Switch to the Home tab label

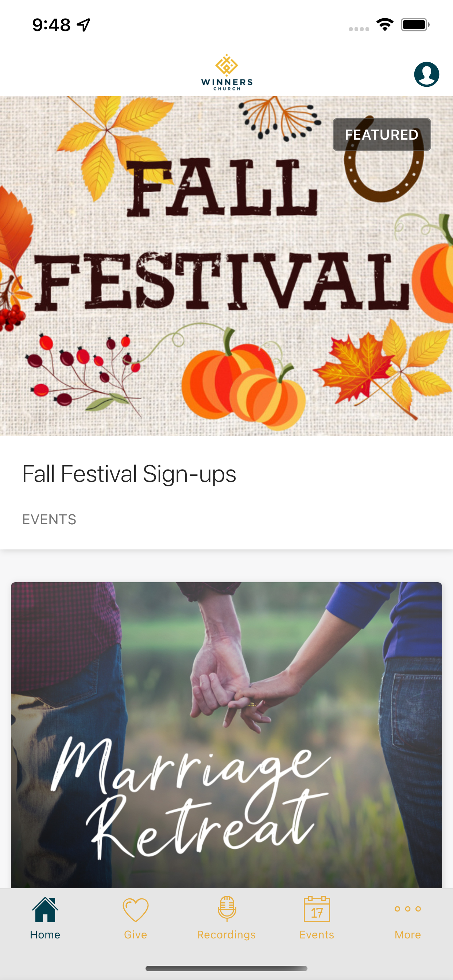(x=45, y=935)
